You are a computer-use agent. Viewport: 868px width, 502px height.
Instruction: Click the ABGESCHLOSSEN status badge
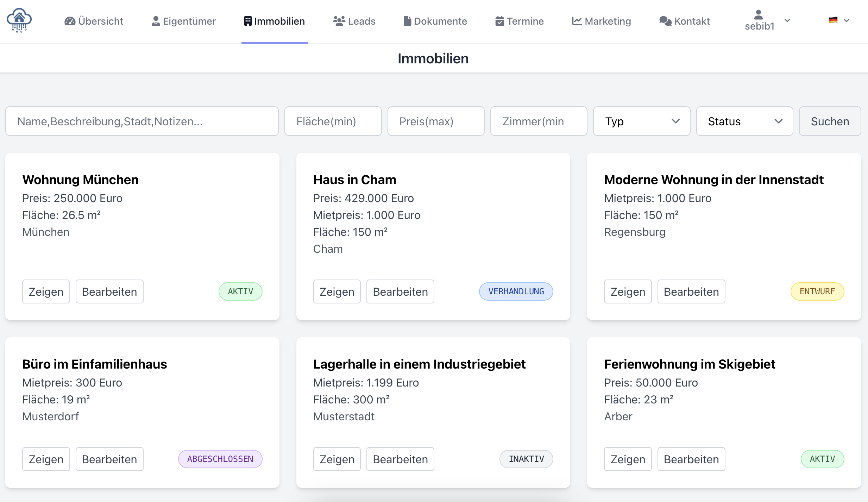coord(220,459)
